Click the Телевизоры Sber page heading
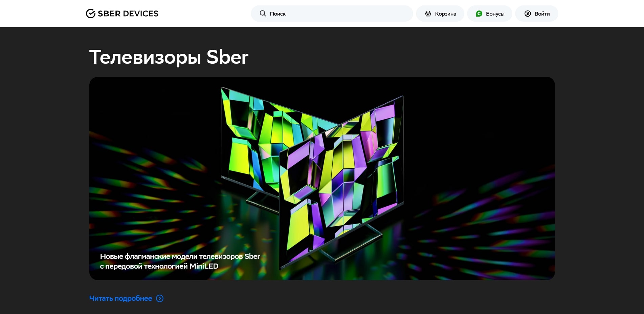Viewport: 644px width, 314px height. pos(169,57)
